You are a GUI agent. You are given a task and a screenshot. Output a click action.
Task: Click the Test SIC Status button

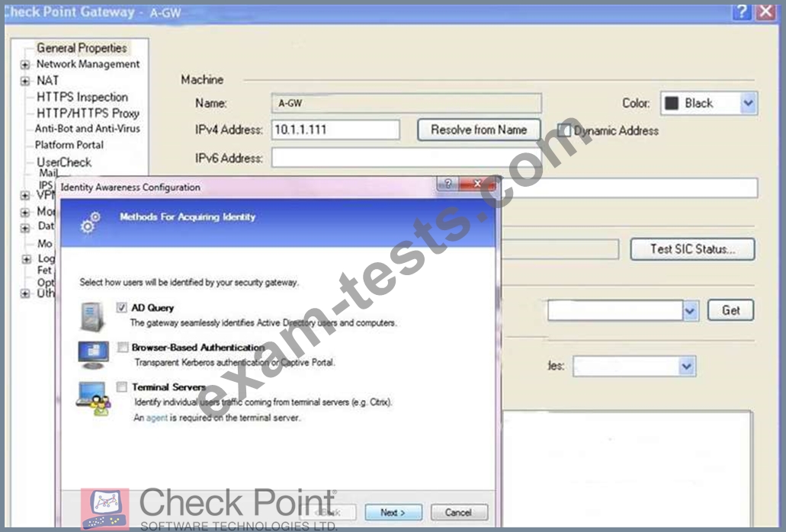click(x=691, y=249)
